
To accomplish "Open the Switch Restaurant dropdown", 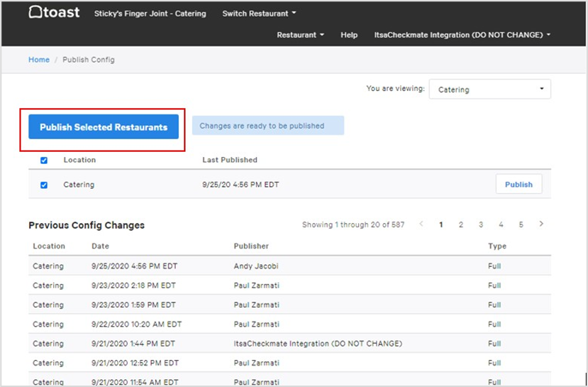I will [x=259, y=13].
